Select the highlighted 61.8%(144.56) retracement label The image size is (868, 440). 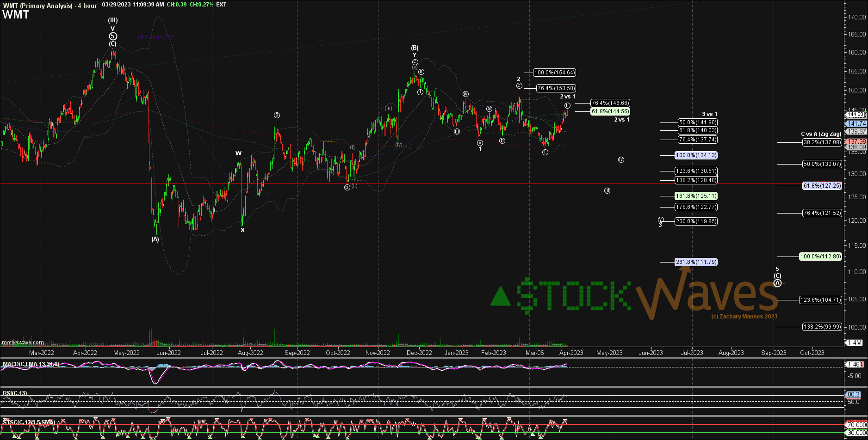(610, 111)
